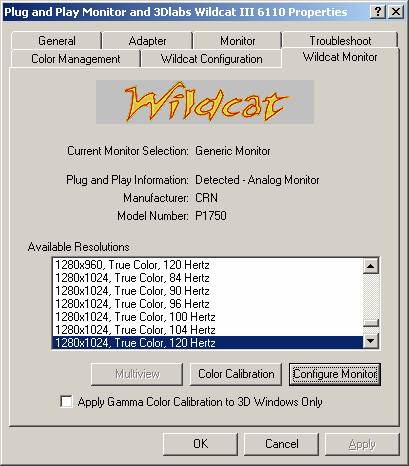The image size is (409, 466).
Task: Click the disabled Multiview button
Action: pos(137,374)
